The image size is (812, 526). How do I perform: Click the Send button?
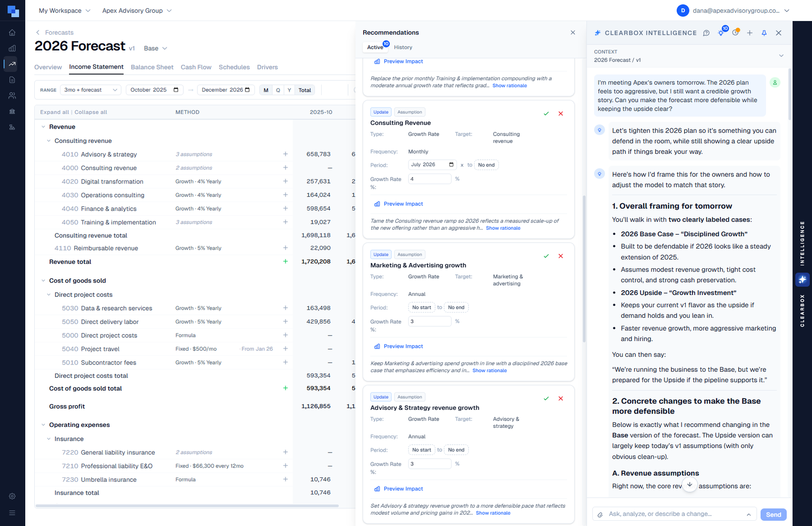coord(773,515)
